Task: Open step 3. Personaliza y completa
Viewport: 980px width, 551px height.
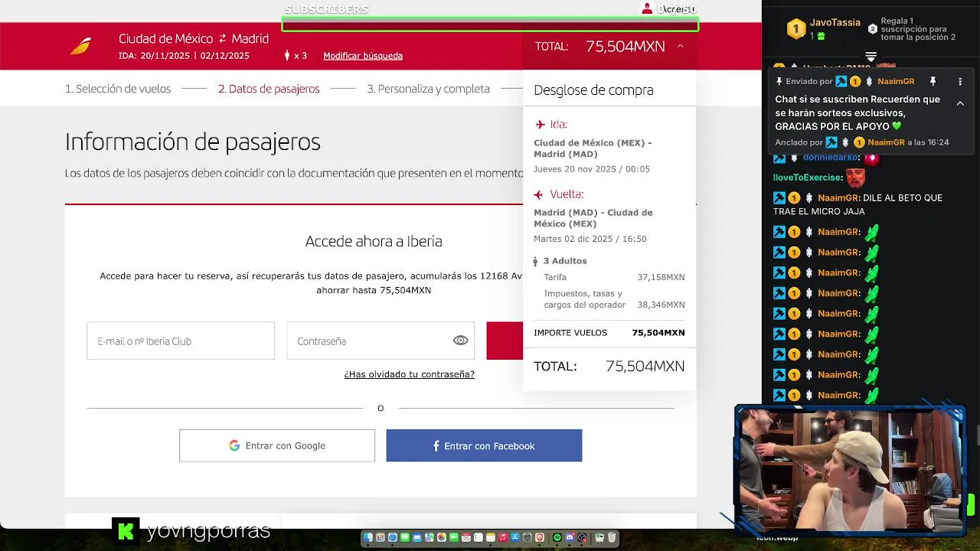Action: 428,89
